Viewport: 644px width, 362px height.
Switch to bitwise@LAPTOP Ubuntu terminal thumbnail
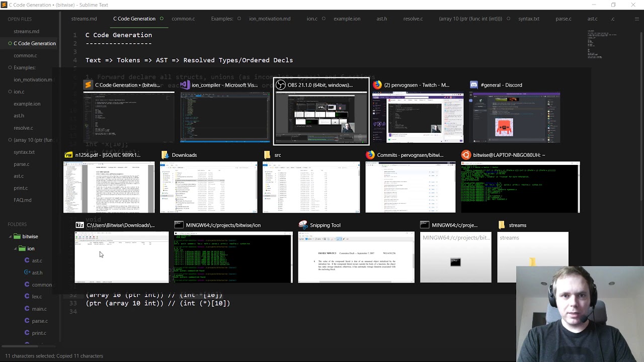[x=520, y=188]
